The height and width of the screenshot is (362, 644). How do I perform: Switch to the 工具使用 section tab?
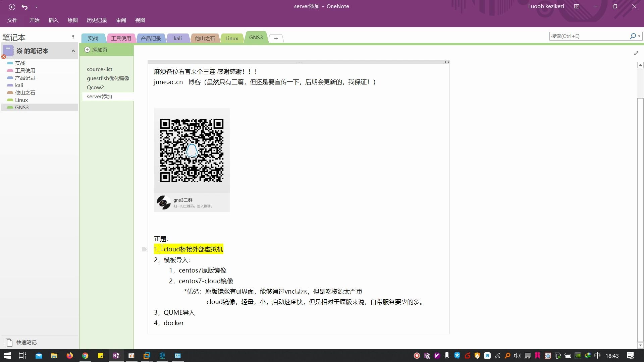pyautogui.click(x=121, y=38)
